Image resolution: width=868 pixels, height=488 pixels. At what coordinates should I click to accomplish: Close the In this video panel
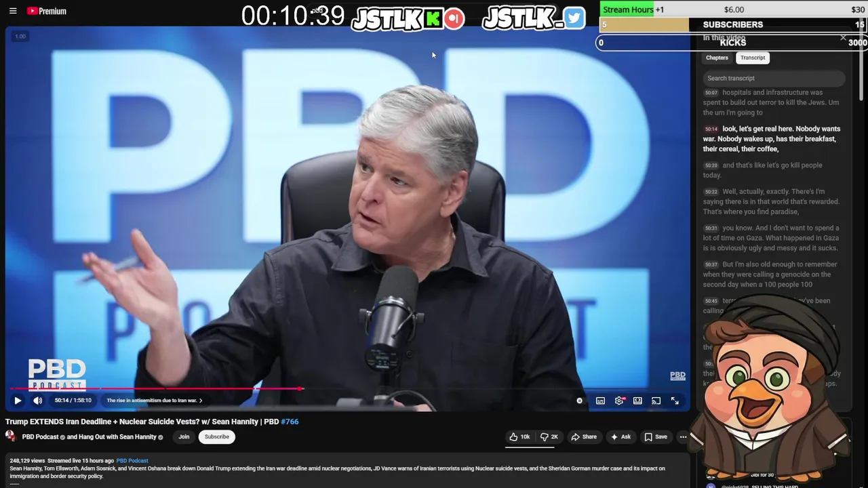843,38
